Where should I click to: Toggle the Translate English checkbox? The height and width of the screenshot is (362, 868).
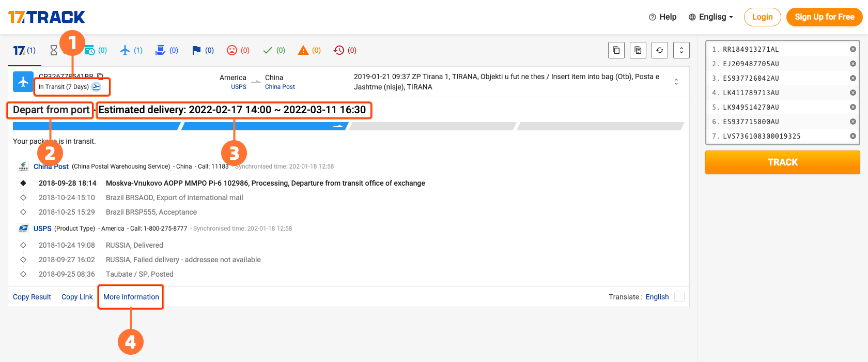(x=679, y=297)
